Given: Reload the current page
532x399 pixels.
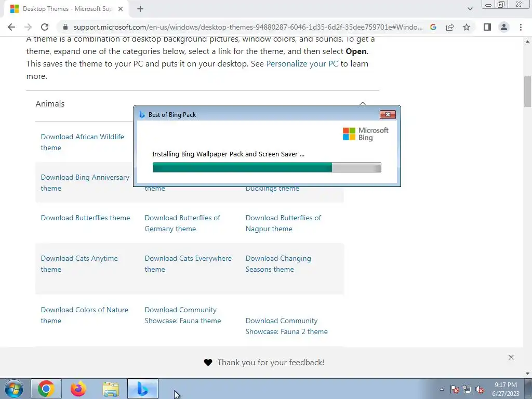Looking at the screenshot, I should tap(45, 27).
